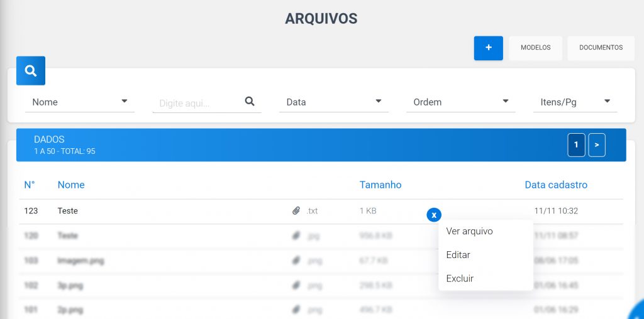This screenshot has height=319, width=644.
Task: Click the 11/11 10:32 date value
Action: (x=556, y=211)
